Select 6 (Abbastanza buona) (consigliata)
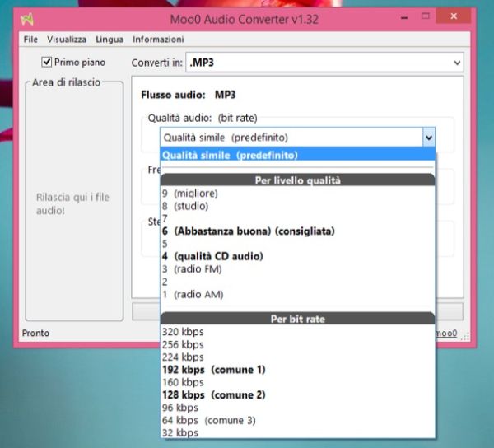Screen dimensions: 494x448 click(248, 231)
